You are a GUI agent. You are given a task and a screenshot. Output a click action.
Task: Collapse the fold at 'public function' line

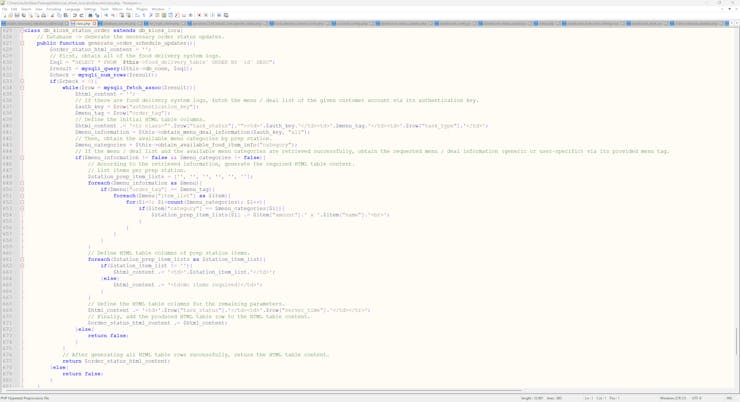pyautogui.click(x=22, y=43)
